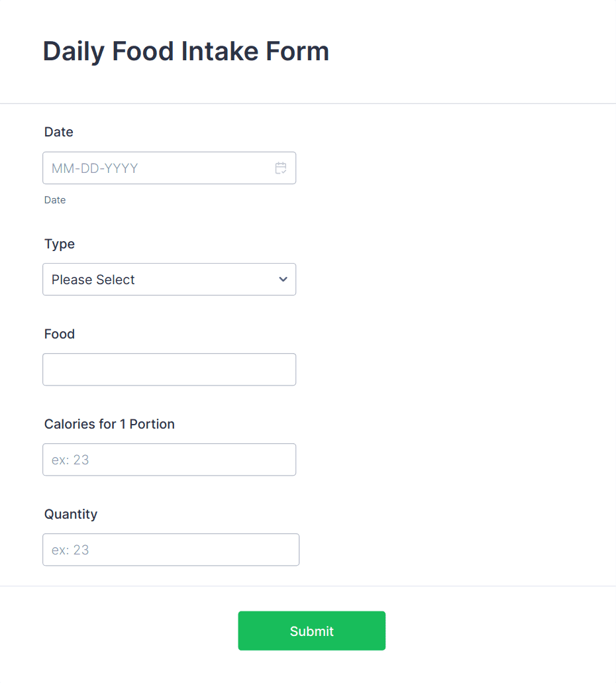The image size is (616, 683).
Task: Click the Quantity label text
Action: [70, 513]
